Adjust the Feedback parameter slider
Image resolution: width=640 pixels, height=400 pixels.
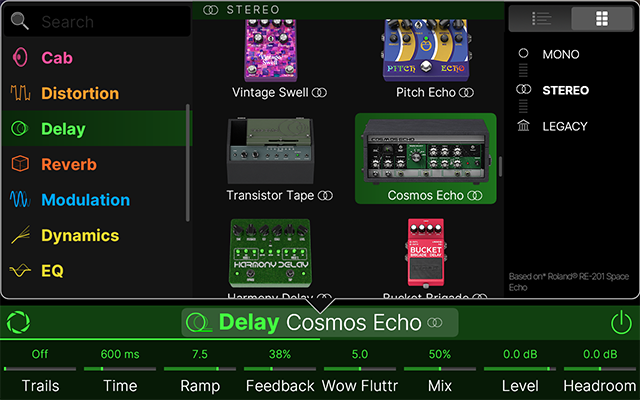[x=280, y=369]
